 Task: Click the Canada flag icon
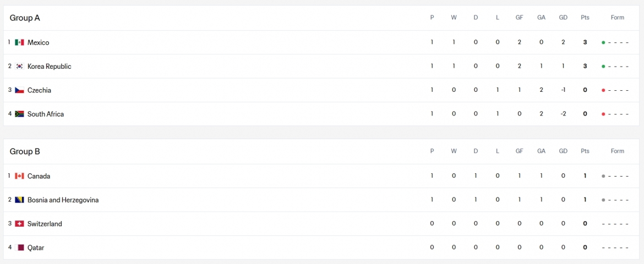click(19, 176)
